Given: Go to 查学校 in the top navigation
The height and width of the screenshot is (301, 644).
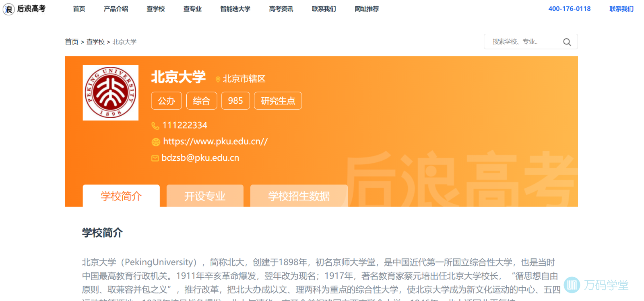Looking at the screenshot, I should pos(156,9).
